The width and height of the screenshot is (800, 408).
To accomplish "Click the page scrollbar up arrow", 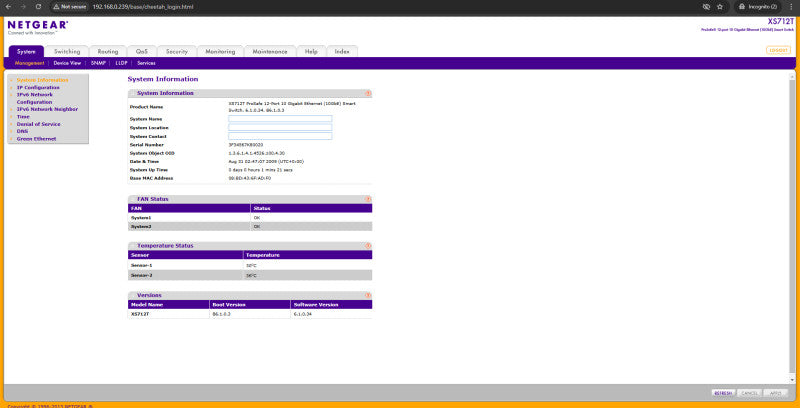I will click(x=792, y=76).
